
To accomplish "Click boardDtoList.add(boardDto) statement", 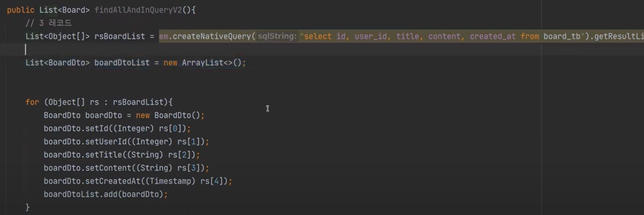I will (105, 194).
